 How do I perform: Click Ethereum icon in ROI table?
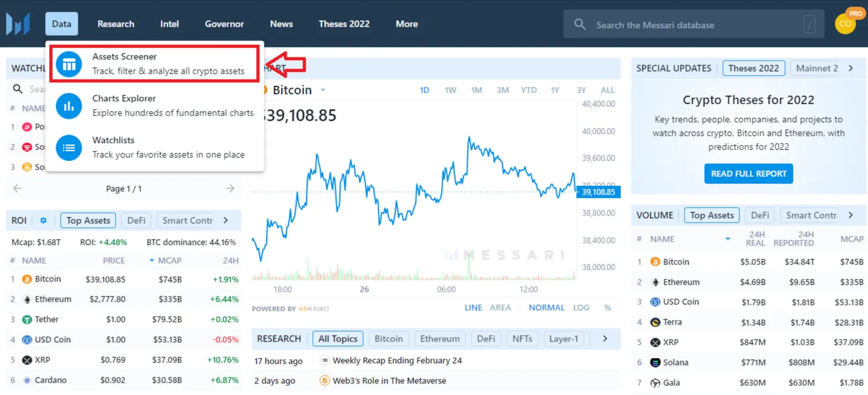tap(27, 299)
